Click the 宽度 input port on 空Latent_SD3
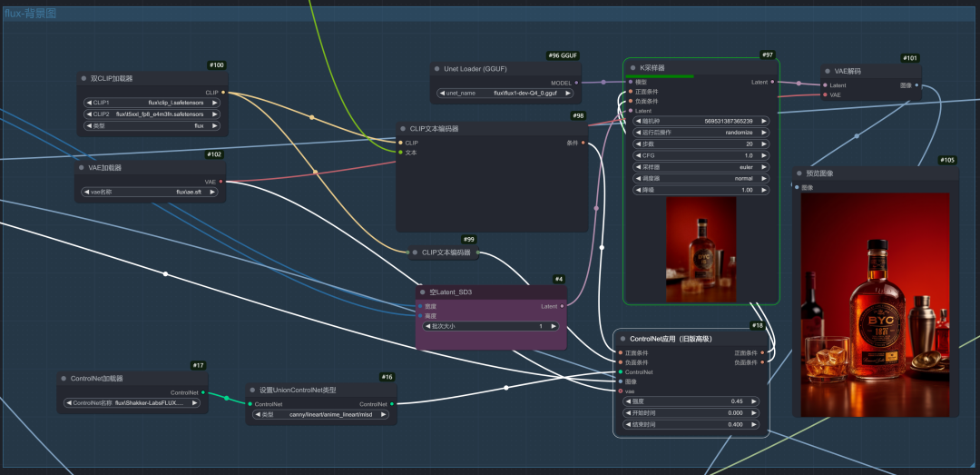Viewport: 980px width, 475px height. [420, 306]
